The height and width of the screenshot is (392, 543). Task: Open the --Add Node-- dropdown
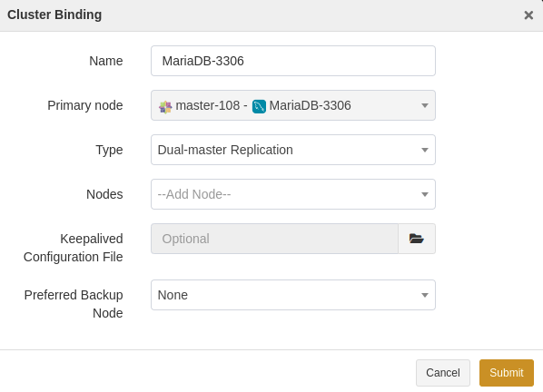293,194
